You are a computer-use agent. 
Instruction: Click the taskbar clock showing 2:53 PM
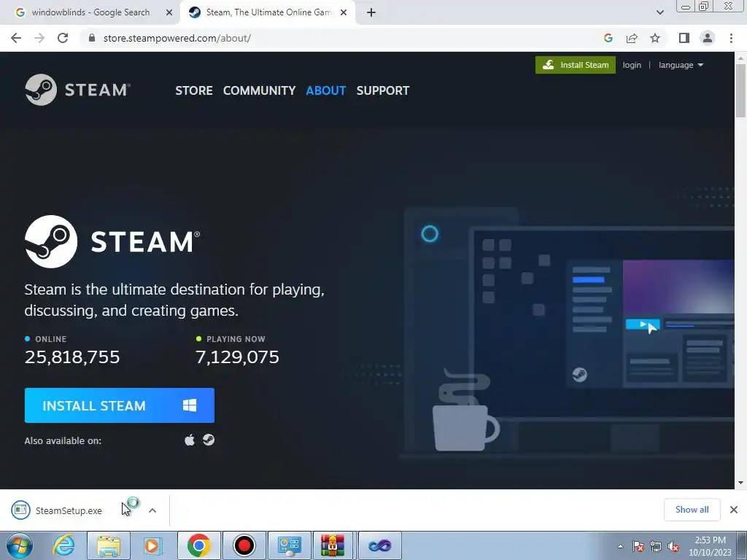pyautogui.click(x=710, y=546)
